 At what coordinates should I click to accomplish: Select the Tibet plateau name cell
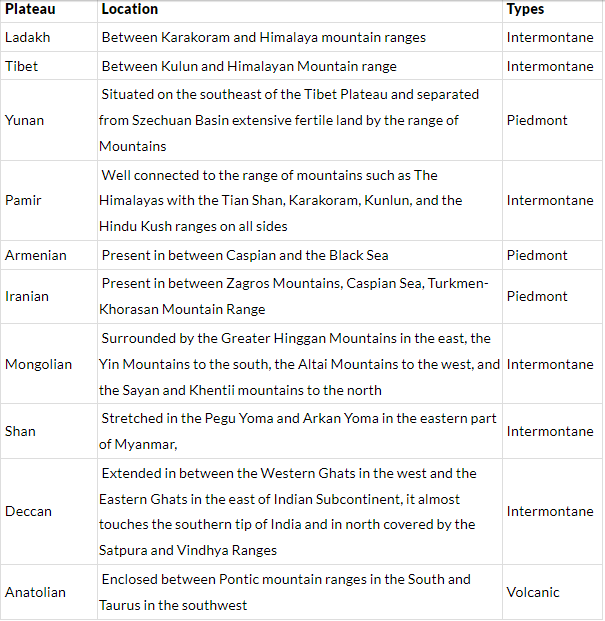22,67
